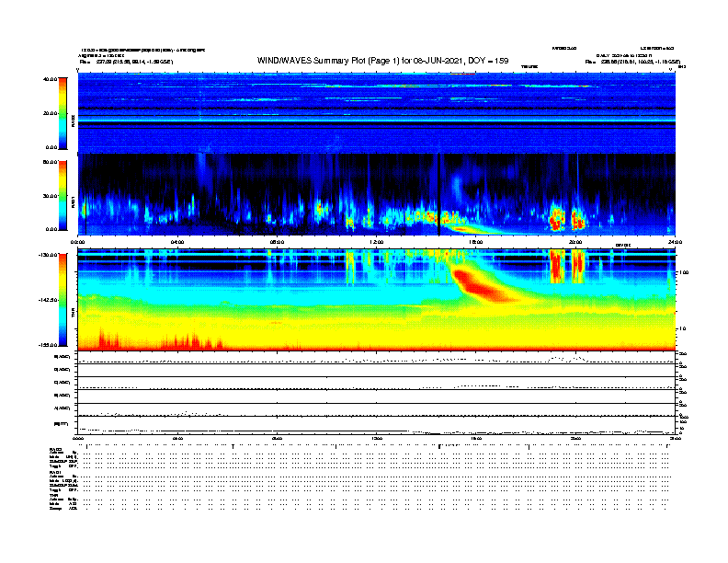Click the RAD1 panel color scale bar
The image size is (728, 563).
tap(62, 195)
